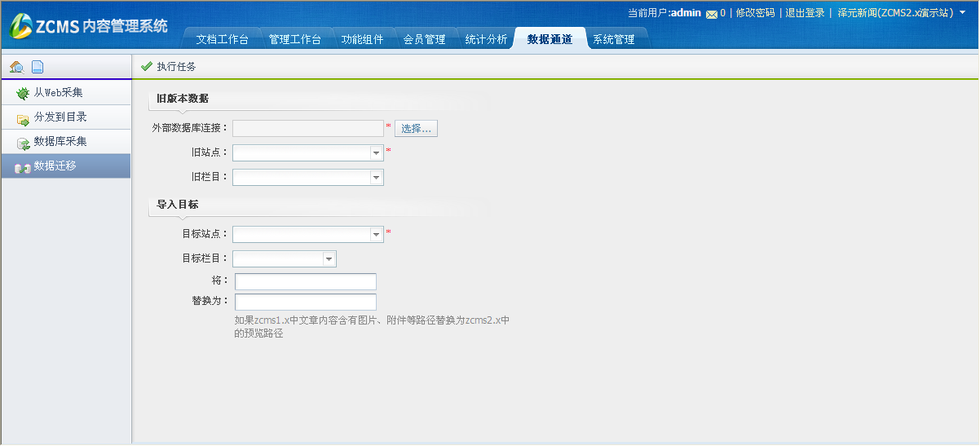980x446 pixels.
Task: Expand the 旧站点 dropdown
Action: tap(376, 153)
